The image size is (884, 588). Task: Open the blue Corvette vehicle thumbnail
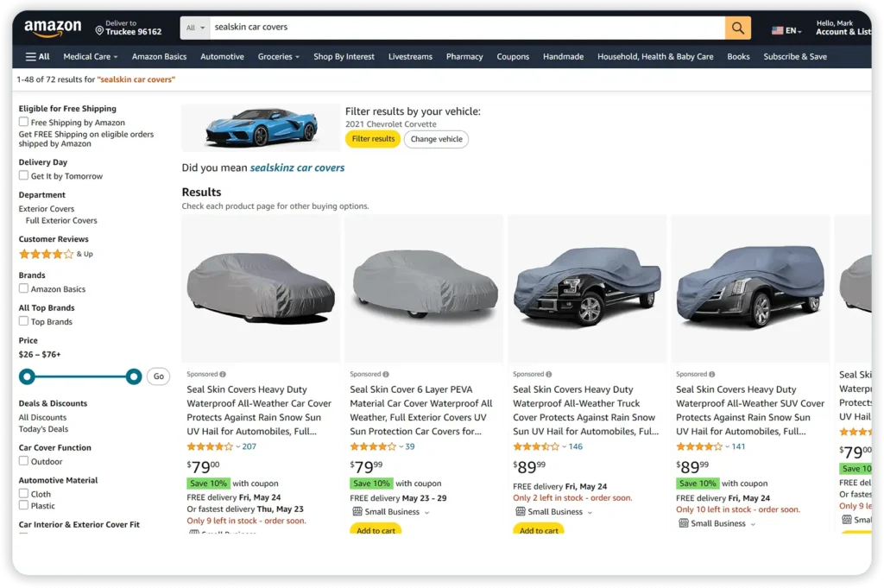[x=261, y=128]
